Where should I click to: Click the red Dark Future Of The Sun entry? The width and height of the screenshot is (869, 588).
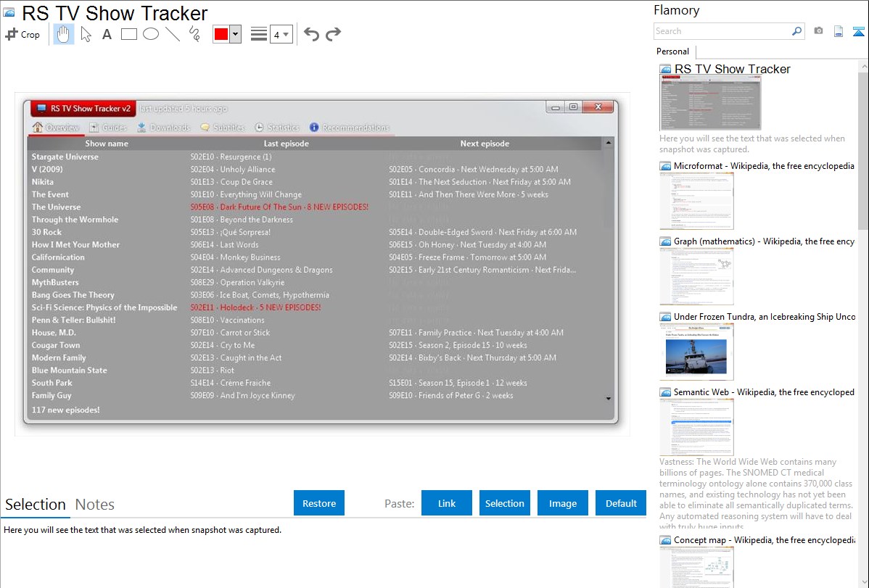tap(279, 207)
